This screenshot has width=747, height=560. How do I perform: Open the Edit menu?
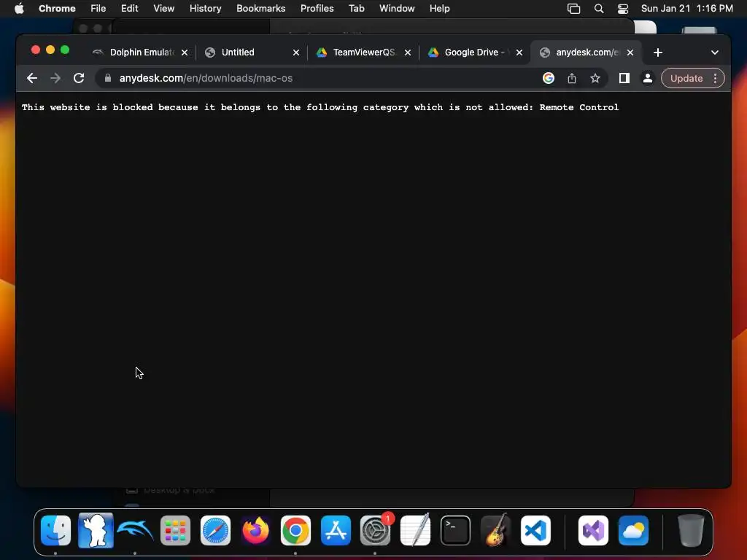click(x=129, y=9)
